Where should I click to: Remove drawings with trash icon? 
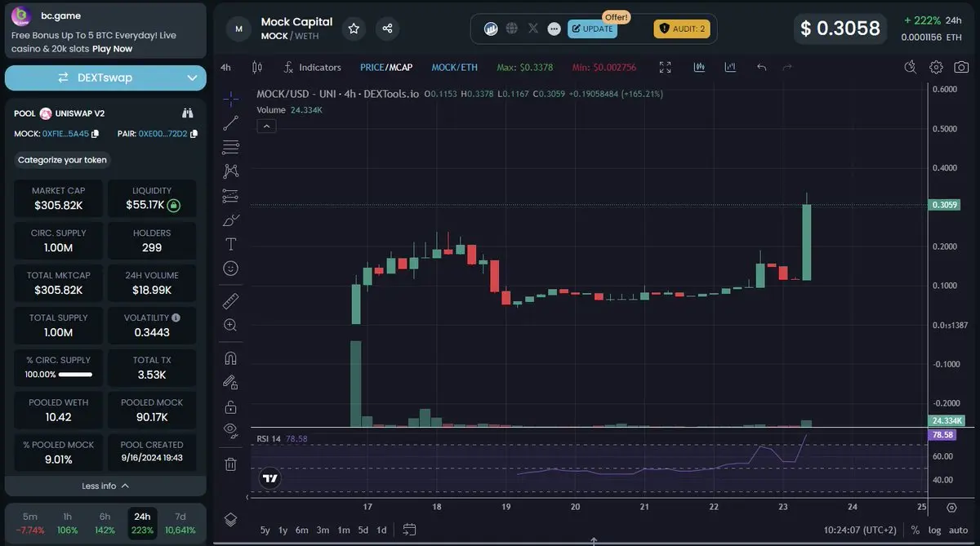click(230, 464)
